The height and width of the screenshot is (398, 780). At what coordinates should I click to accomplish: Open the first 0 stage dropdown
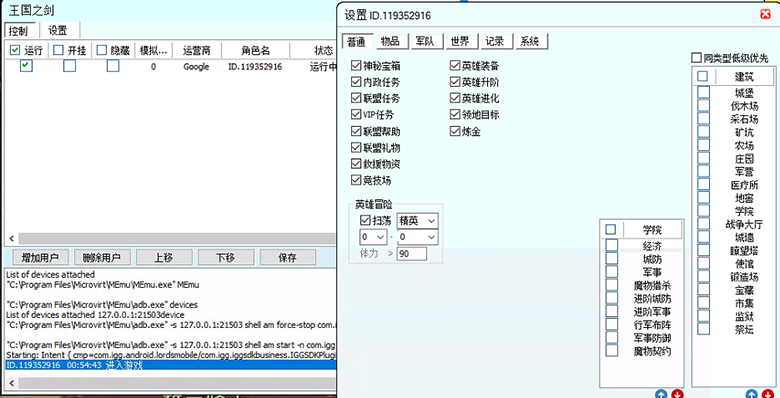(373, 237)
